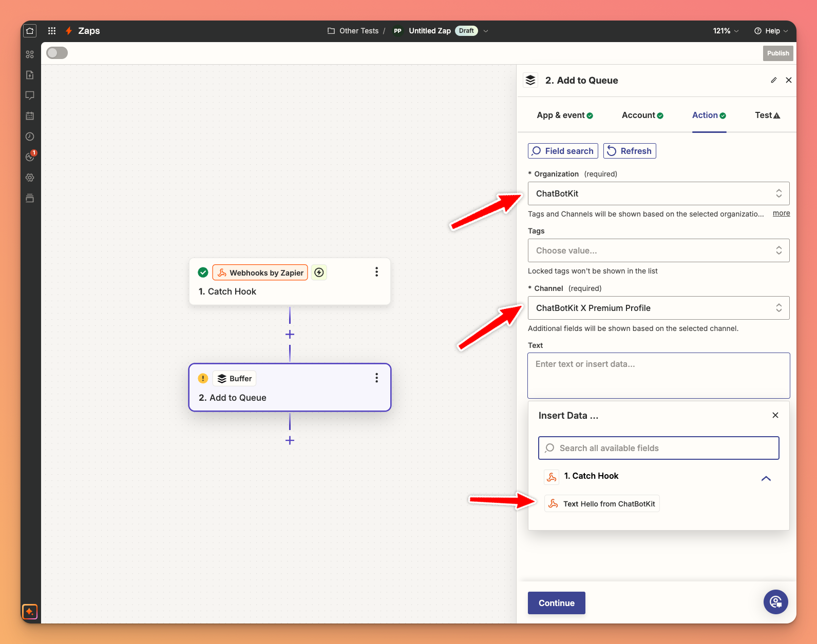This screenshot has width=817, height=644.
Task: Open Zap history clock icon in sidebar
Action: tap(30, 136)
